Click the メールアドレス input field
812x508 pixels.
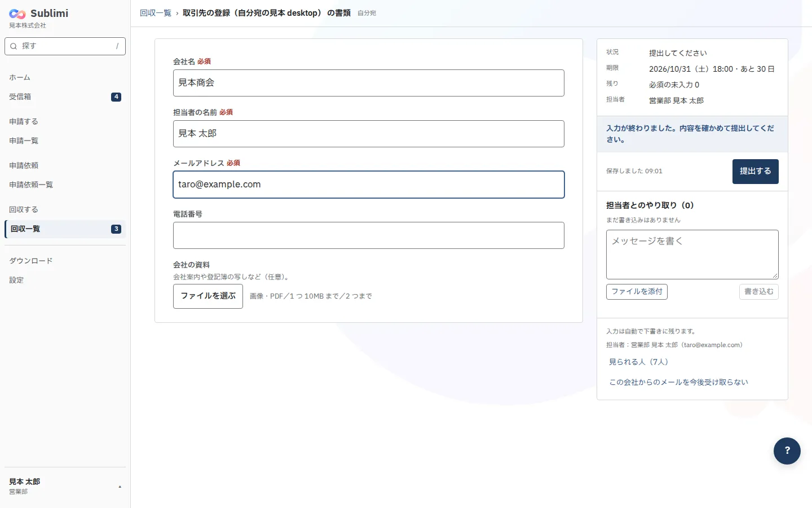click(x=369, y=185)
